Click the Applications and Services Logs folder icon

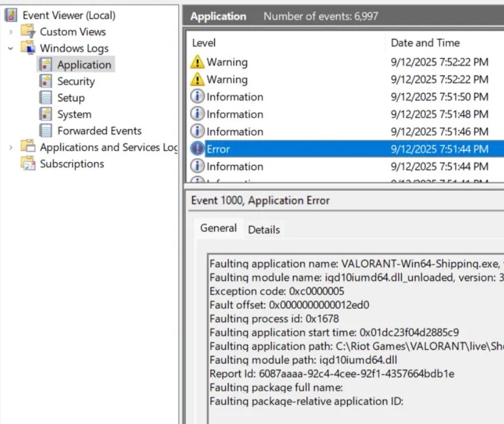click(28, 147)
